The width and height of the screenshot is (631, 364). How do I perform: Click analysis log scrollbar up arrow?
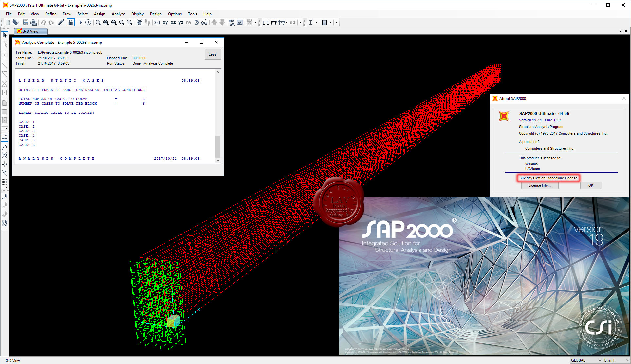(x=218, y=72)
